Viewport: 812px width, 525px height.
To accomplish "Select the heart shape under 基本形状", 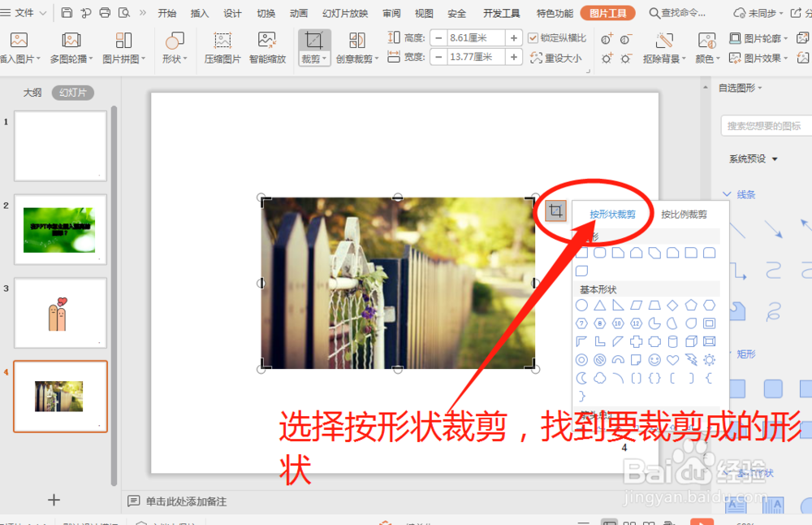I will [x=672, y=359].
